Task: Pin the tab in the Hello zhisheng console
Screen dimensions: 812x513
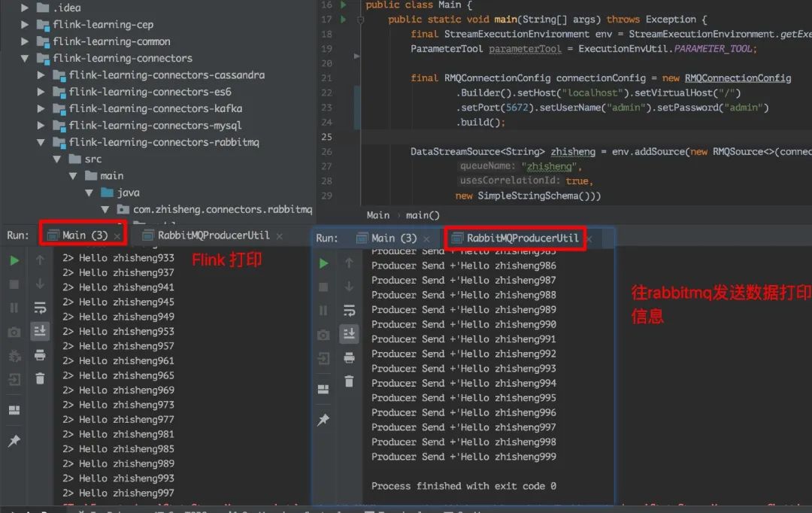Action: tap(14, 441)
